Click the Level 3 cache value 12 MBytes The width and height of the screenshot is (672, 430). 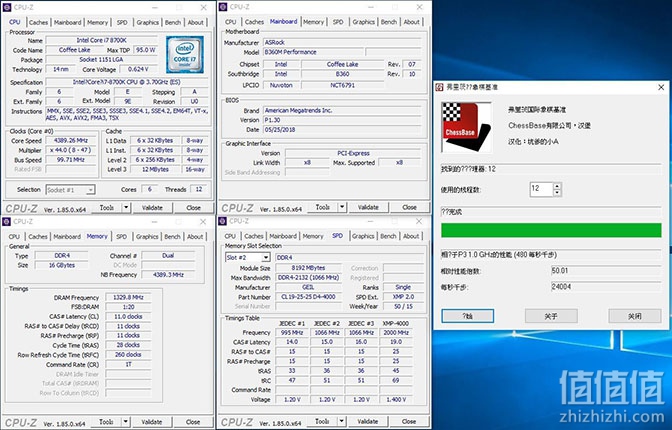pyautogui.click(x=155, y=169)
